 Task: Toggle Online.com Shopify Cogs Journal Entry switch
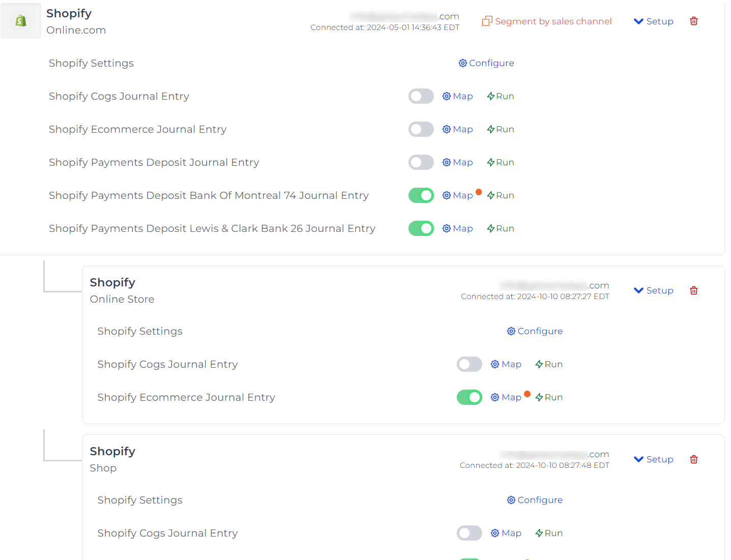tap(421, 96)
